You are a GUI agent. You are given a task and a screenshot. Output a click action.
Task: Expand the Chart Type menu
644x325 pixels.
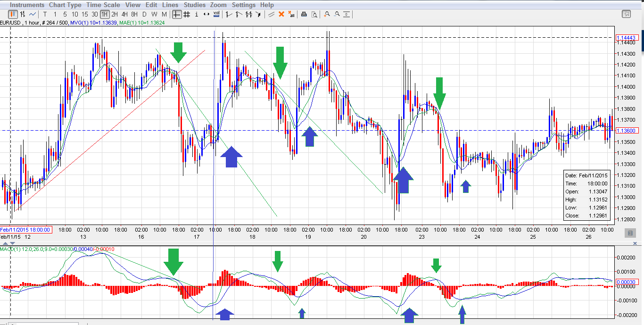(65, 5)
